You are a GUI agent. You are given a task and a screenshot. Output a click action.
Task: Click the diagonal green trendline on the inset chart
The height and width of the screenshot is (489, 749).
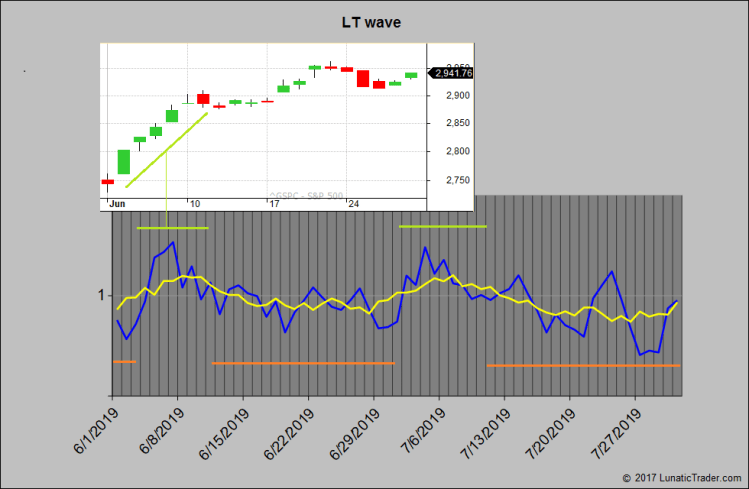166,150
